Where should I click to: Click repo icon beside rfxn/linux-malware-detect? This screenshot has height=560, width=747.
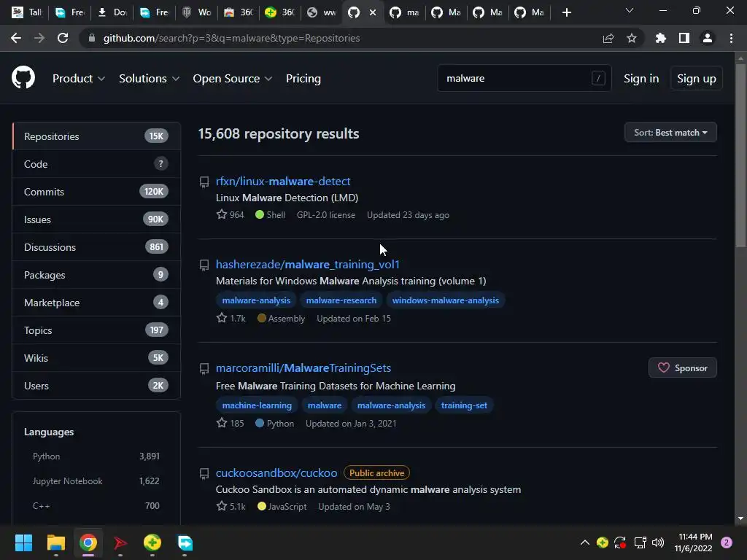coord(204,182)
